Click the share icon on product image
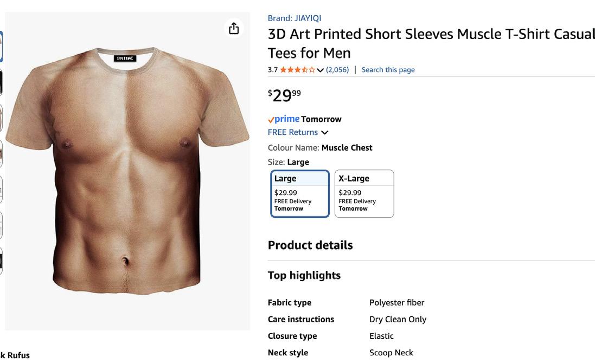Screen dimensions: 595x364 pos(234,28)
